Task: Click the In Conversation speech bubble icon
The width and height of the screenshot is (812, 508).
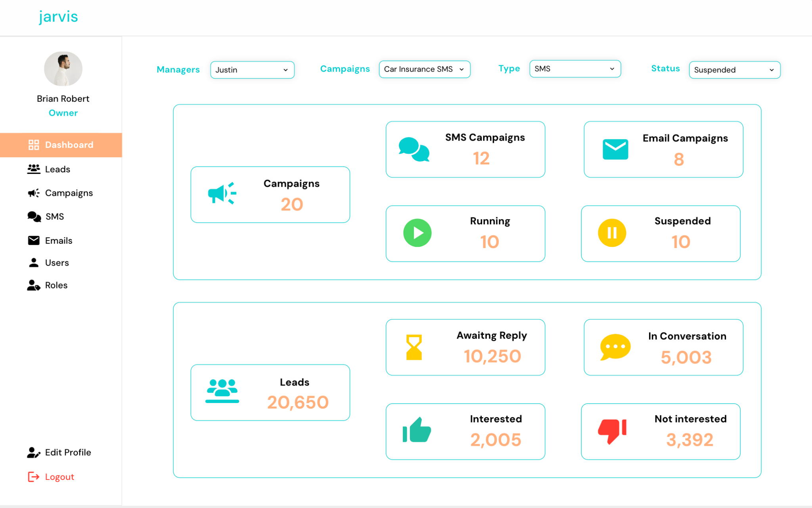Action: click(x=615, y=347)
